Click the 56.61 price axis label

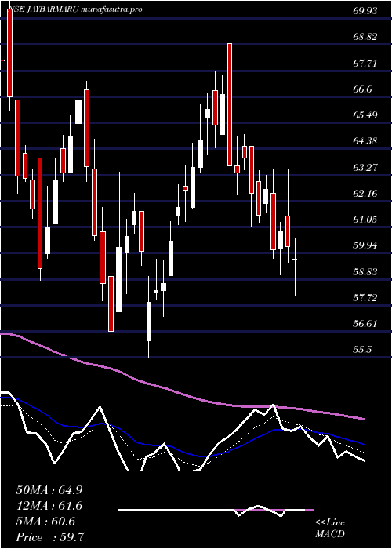pos(365,323)
